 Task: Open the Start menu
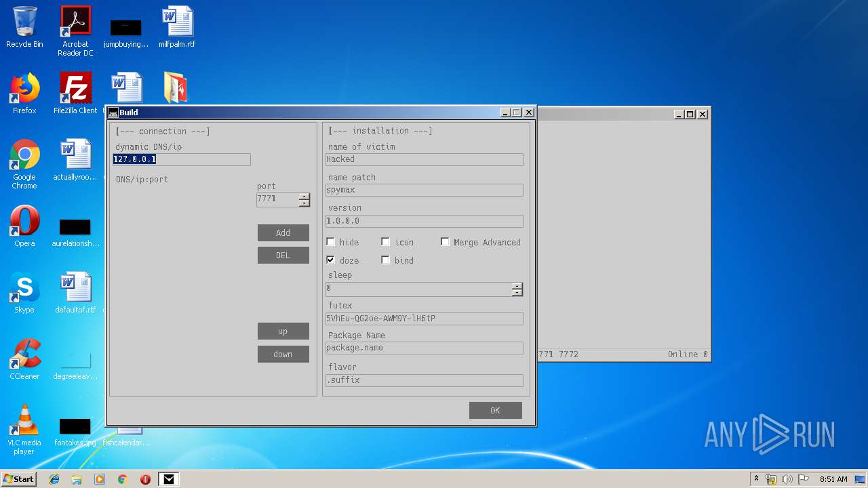[x=19, y=479]
